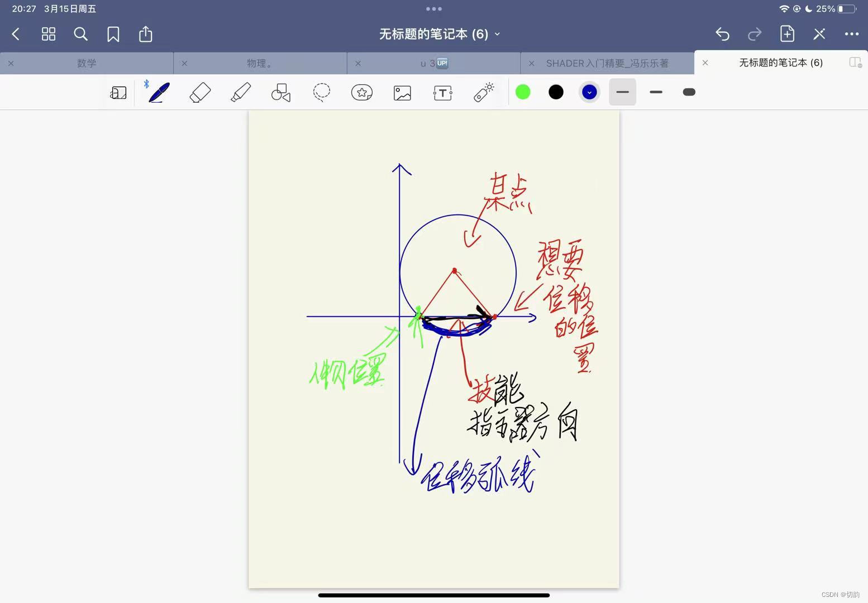Open the search magnifier
The image size is (868, 603).
point(81,34)
